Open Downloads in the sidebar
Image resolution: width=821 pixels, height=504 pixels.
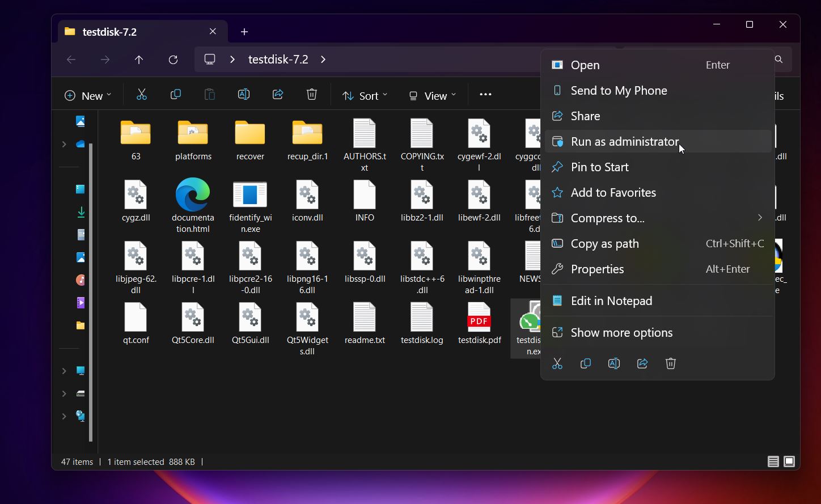coord(81,212)
